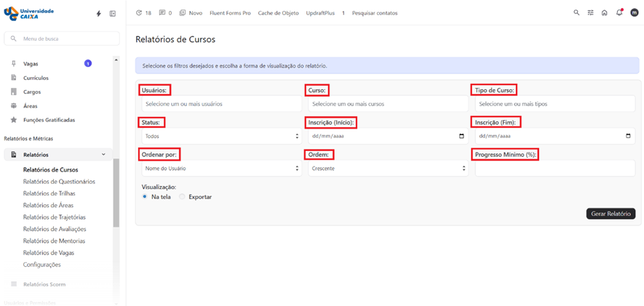644x306 pixels.
Task: Open calendar picker for Inscrição (Início)
Action: pos(461,136)
